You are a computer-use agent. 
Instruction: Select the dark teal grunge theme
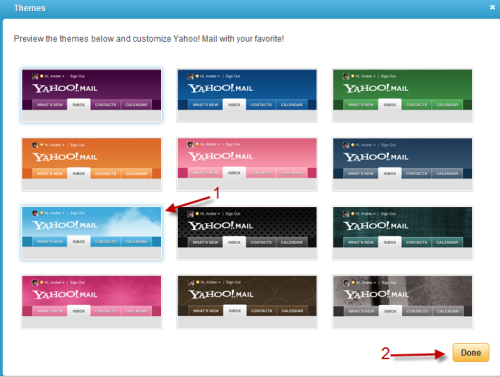[403, 233]
